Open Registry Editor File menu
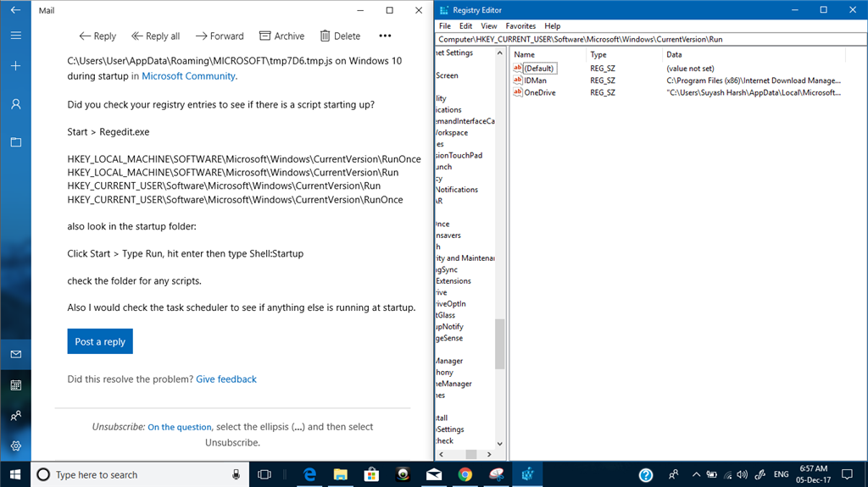This screenshot has width=868, height=487. [445, 26]
